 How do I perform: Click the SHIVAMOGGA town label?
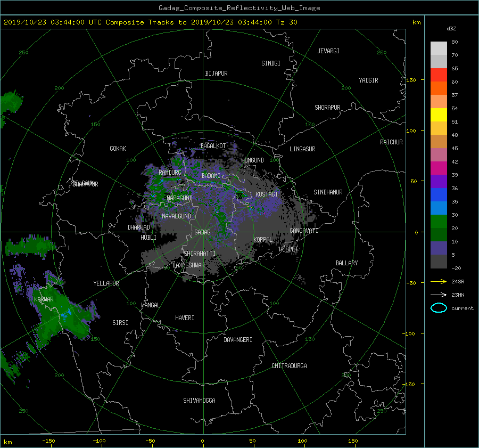tap(199, 400)
